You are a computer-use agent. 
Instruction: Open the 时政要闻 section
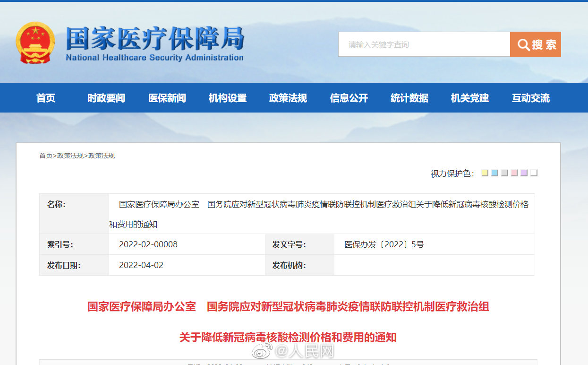[106, 98]
